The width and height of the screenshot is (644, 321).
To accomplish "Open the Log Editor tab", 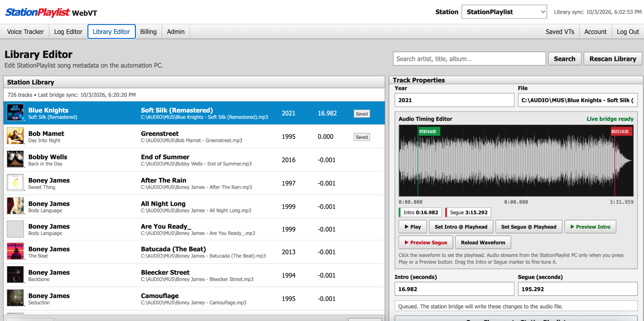I will tap(68, 32).
